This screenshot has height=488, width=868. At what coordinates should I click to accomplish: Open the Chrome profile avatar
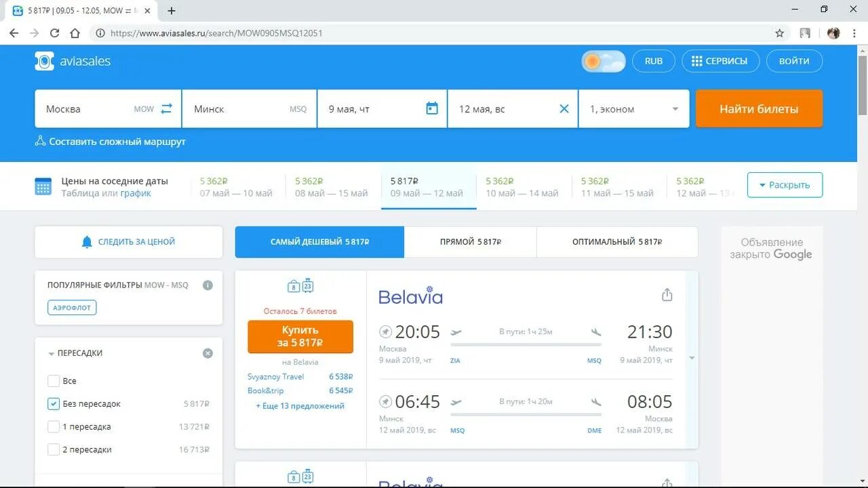(833, 33)
